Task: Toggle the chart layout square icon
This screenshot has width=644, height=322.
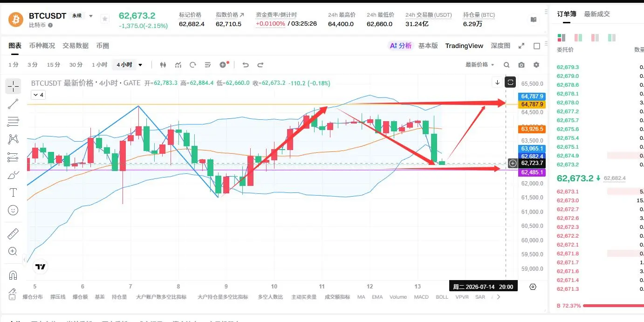Action: 536,46
